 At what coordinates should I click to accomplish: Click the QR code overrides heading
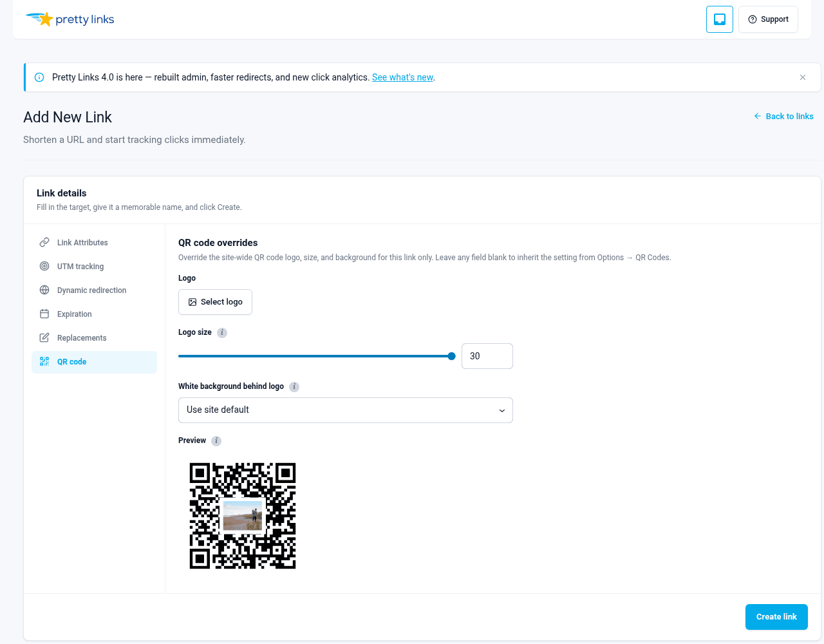(218, 243)
